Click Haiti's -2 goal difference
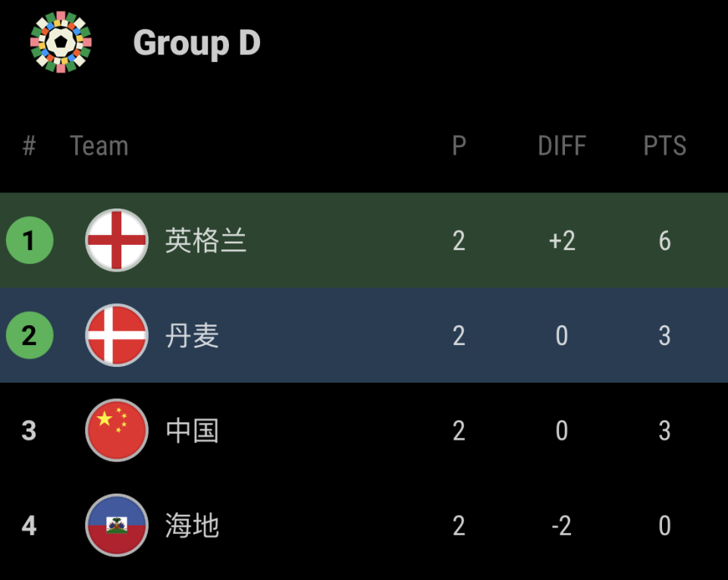 pos(561,525)
